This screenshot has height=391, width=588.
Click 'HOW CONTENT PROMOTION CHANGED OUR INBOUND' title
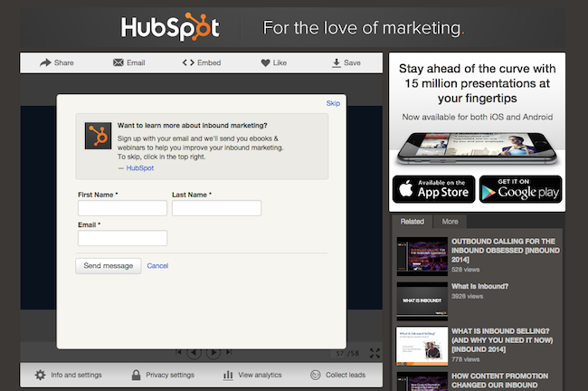[500, 380]
